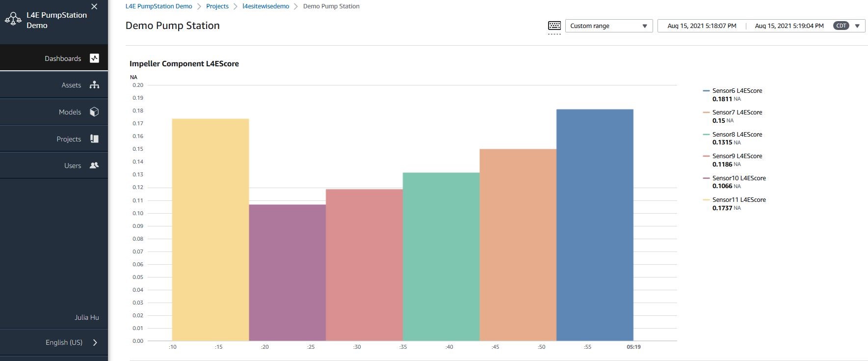The width and height of the screenshot is (868, 361).
Task: Click the Sensor11 L4EScore legend label
Action: 739,200
